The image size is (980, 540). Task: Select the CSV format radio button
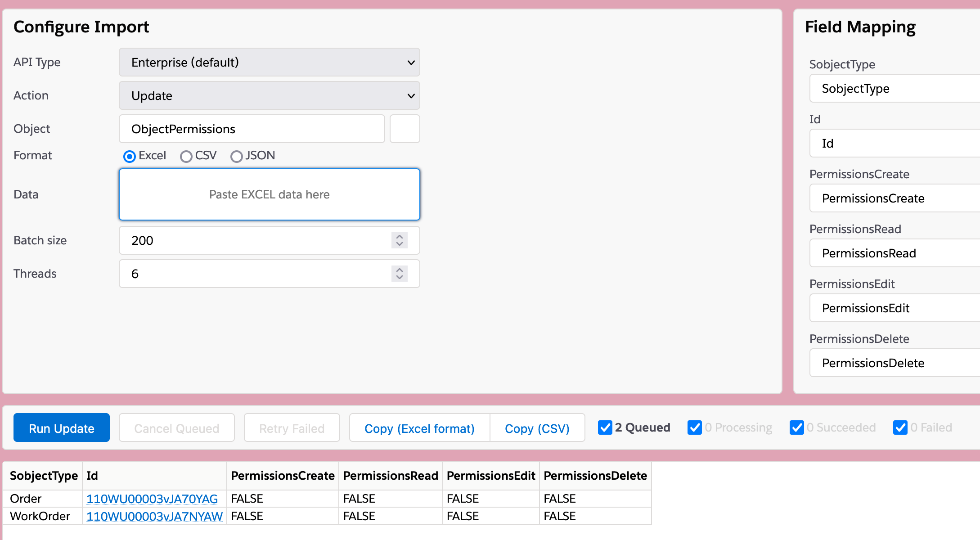[186, 156]
